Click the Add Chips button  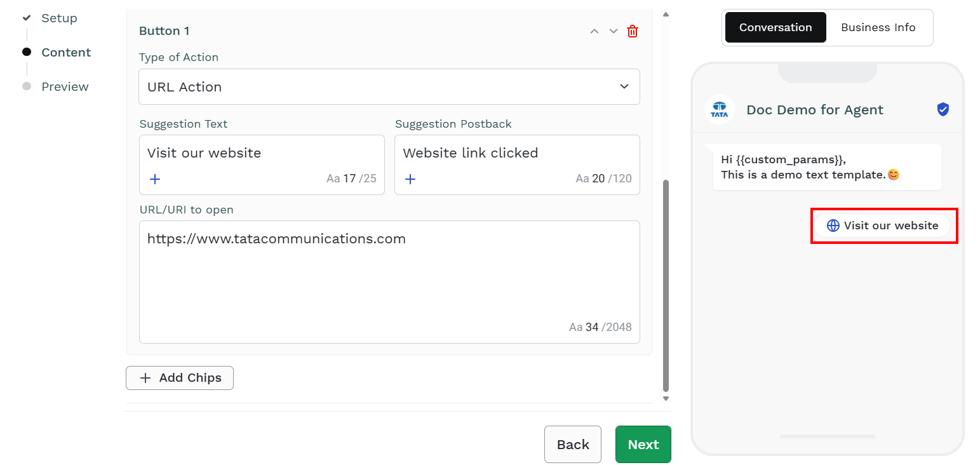[x=180, y=378]
